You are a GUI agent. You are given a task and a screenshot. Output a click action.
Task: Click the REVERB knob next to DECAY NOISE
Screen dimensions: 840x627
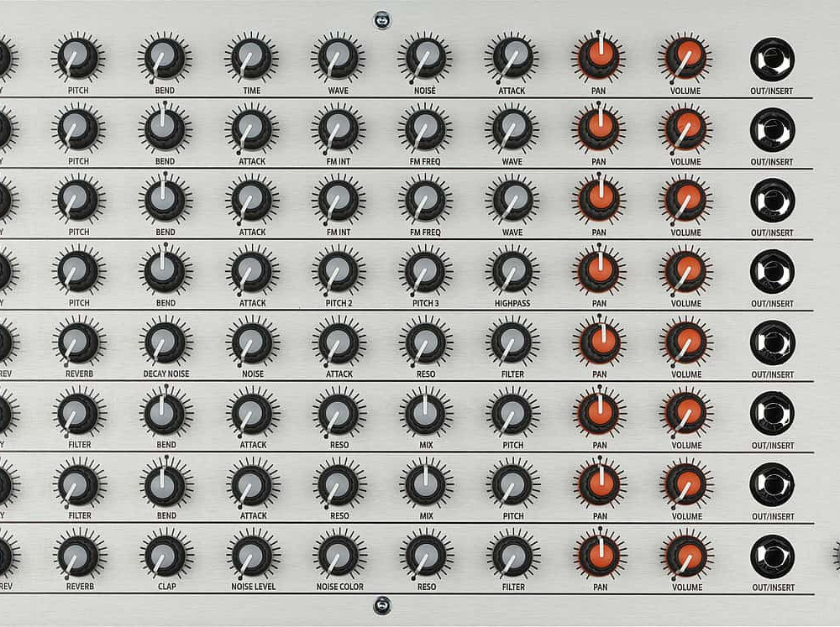(79, 342)
